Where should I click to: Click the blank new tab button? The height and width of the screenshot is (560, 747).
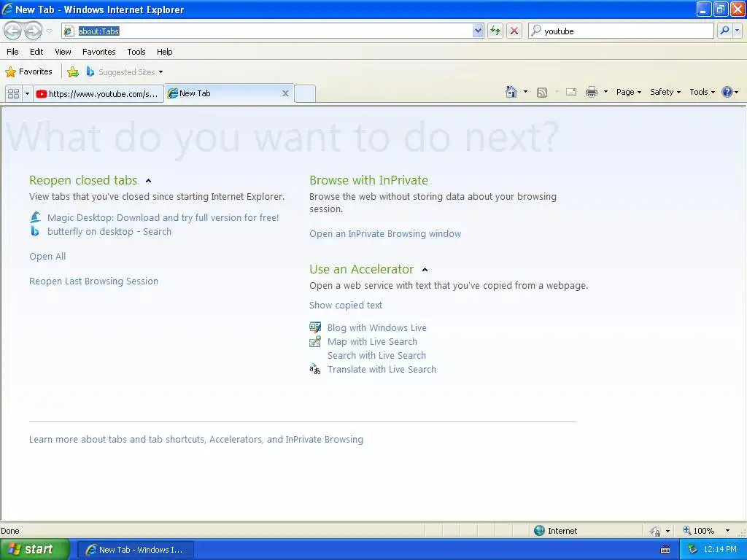(x=305, y=94)
